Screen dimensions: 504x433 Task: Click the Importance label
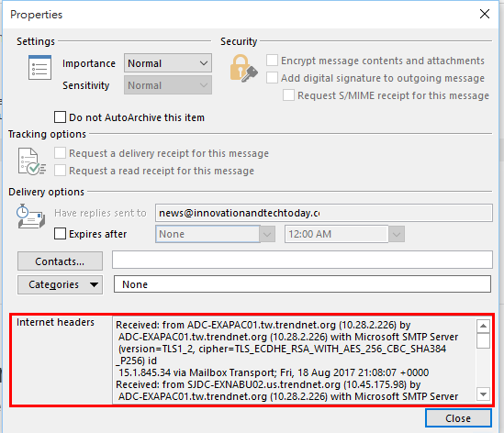(x=89, y=63)
